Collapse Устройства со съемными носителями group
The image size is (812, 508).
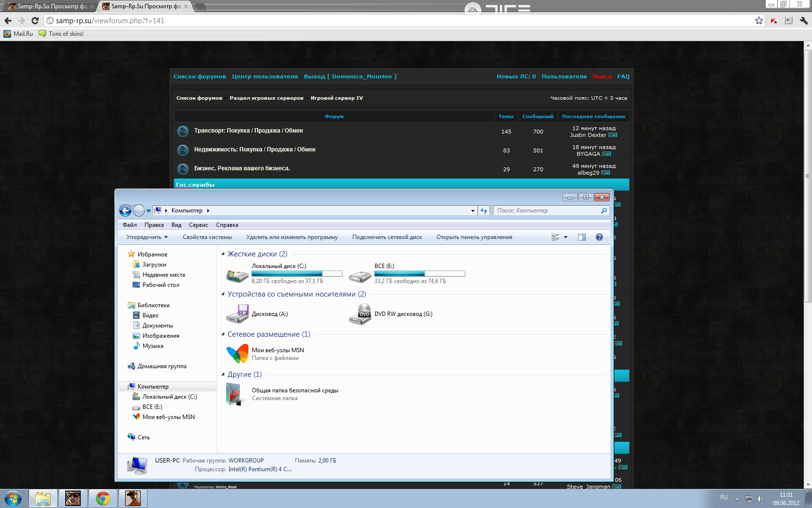click(x=223, y=294)
